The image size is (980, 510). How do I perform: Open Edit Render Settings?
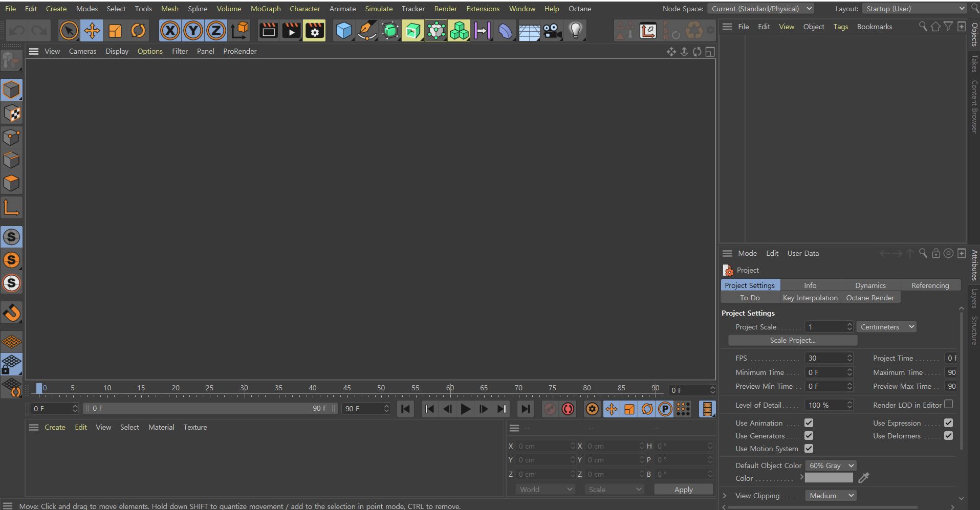[314, 31]
